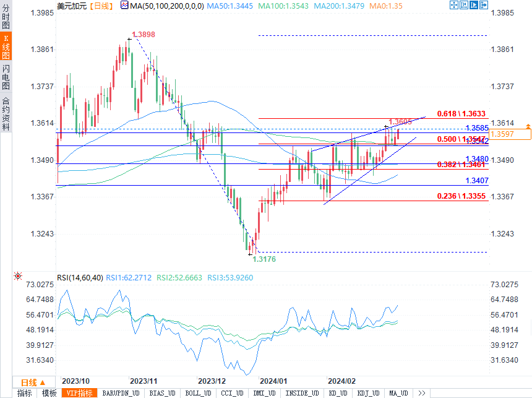Screen dimensions: 532x398
Task: Apply the BARUPDN_UD indicator
Action: pyautogui.click(x=121, y=393)
